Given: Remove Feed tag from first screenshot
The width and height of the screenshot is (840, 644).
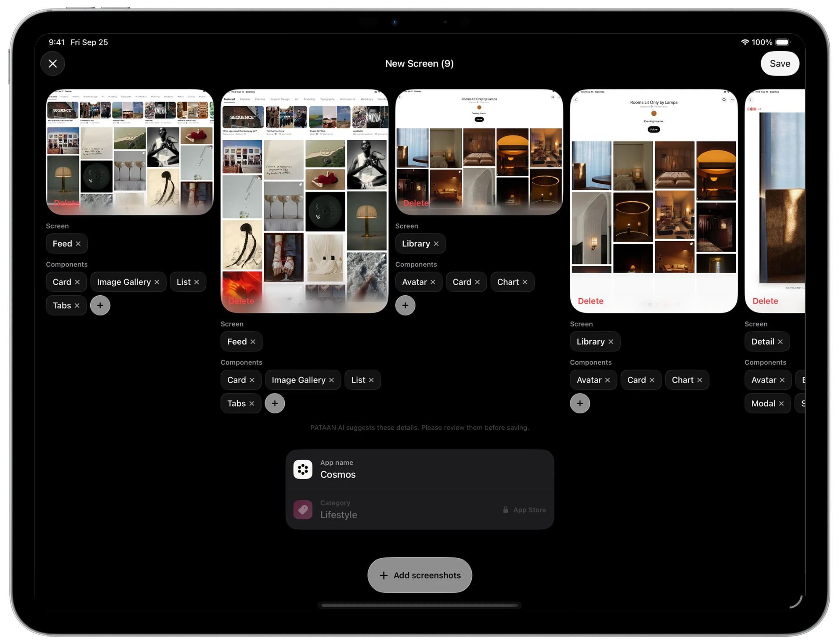Looking at the screenshot, I should pyautogui.click(x=78, y=244).
